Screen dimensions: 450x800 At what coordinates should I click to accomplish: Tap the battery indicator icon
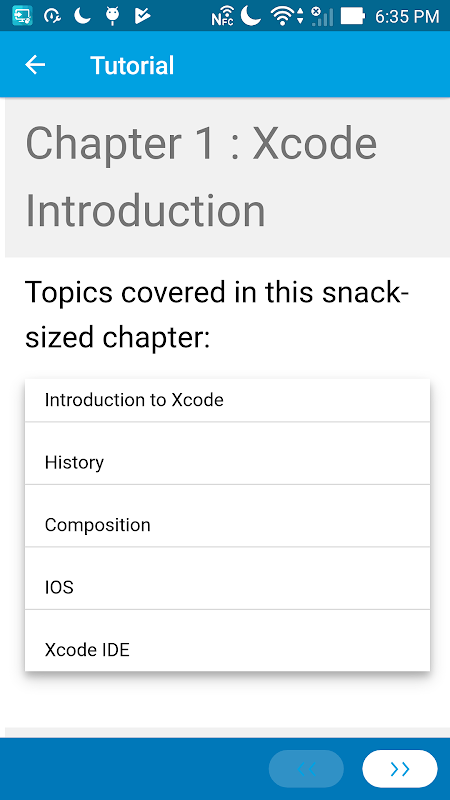[353, 16]
